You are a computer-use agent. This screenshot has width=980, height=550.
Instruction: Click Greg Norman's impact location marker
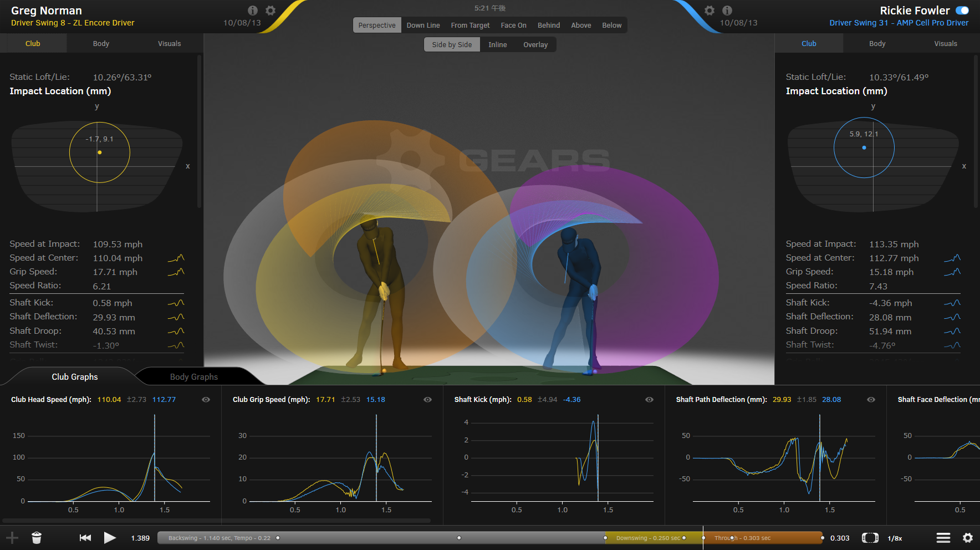pos(100,152)
